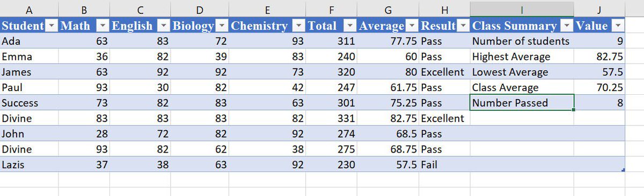
Task: Select Emma's total 240
Action: 332,57
